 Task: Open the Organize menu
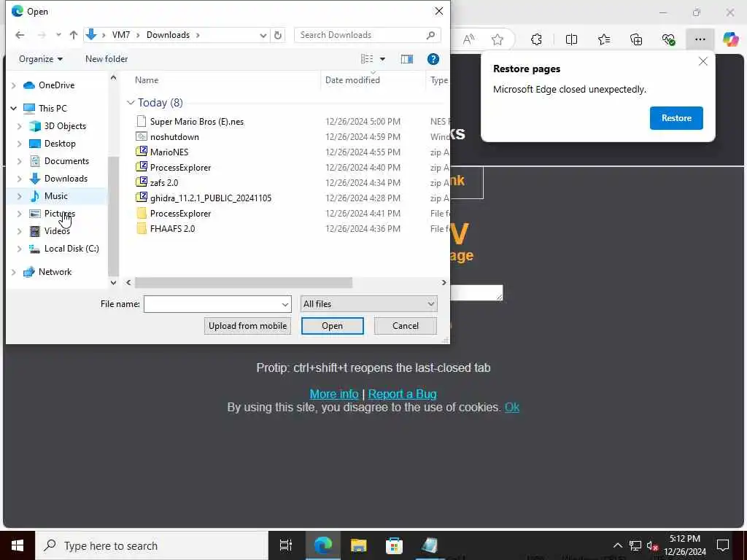(x=41, y=59)
